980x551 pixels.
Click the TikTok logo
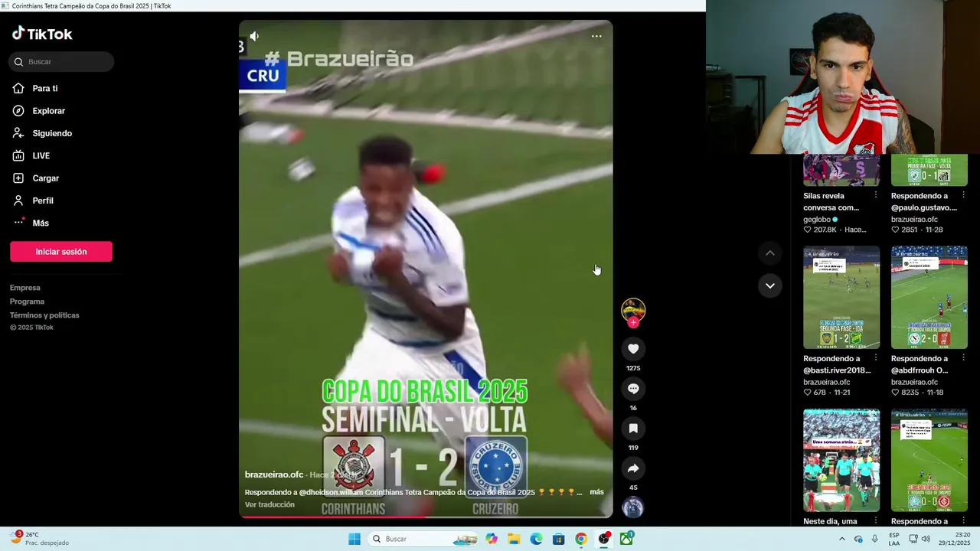[x=42, y=34]
